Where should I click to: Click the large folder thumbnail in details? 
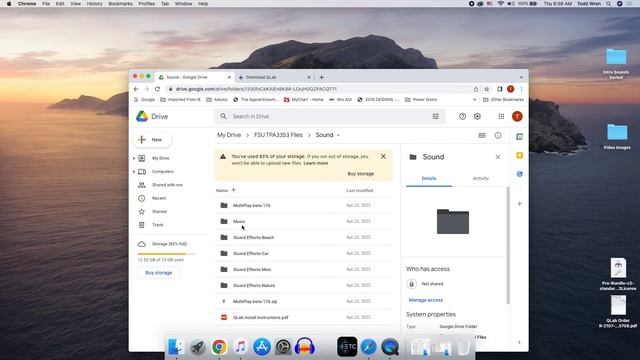[x=453, y=222]
